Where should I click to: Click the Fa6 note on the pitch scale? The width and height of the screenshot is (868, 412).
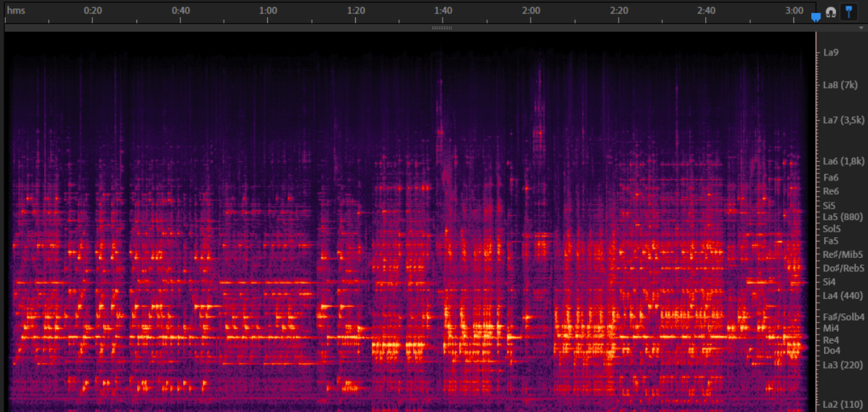pos(831,178)
